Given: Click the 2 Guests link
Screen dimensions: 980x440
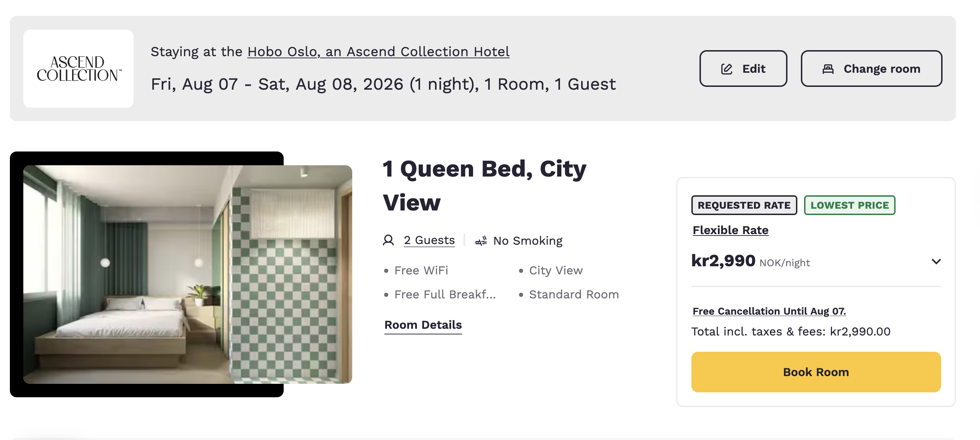Looking at the screenshot, I should (429, 239).
